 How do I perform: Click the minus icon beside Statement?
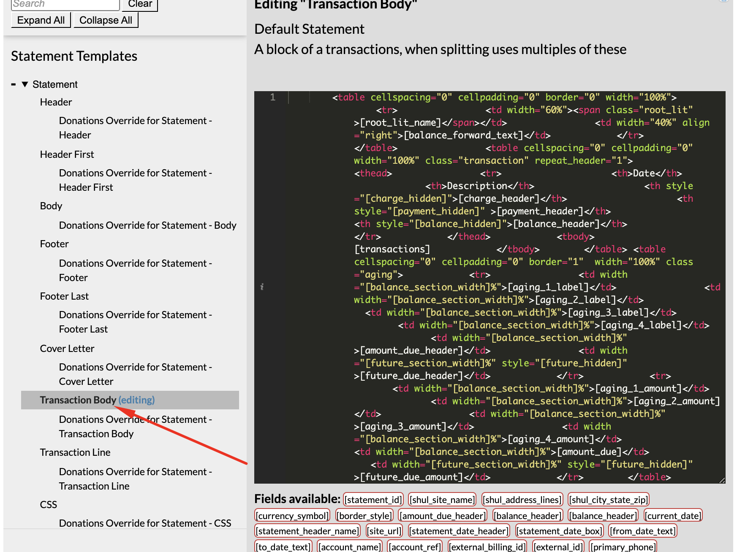(x=14, y=84)
